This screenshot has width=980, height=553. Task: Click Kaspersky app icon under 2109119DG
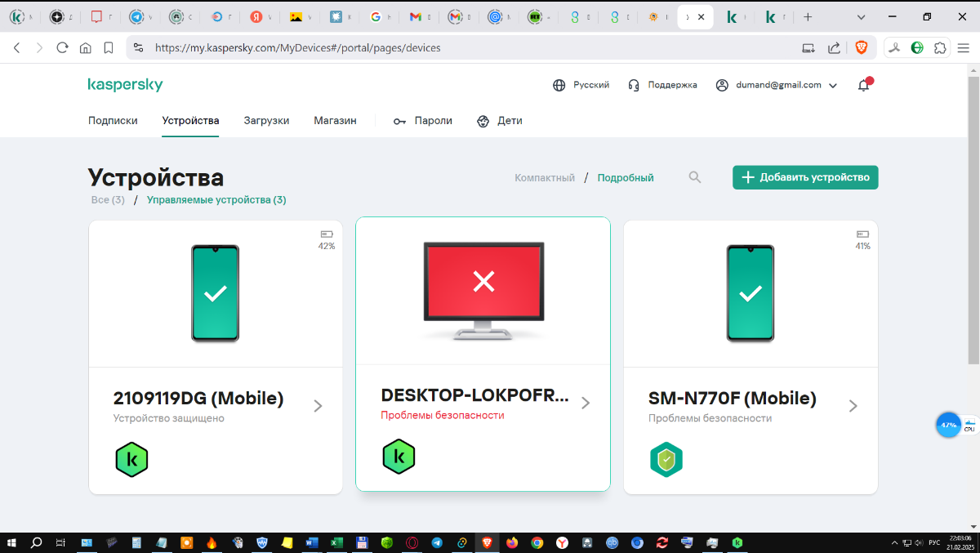[131, 460]
